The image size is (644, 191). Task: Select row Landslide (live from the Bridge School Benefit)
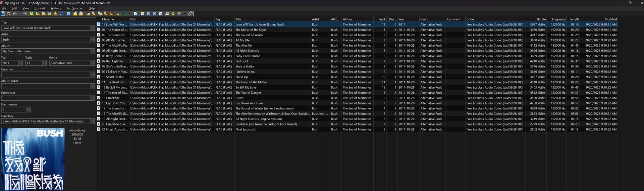(x=357, y=124)
